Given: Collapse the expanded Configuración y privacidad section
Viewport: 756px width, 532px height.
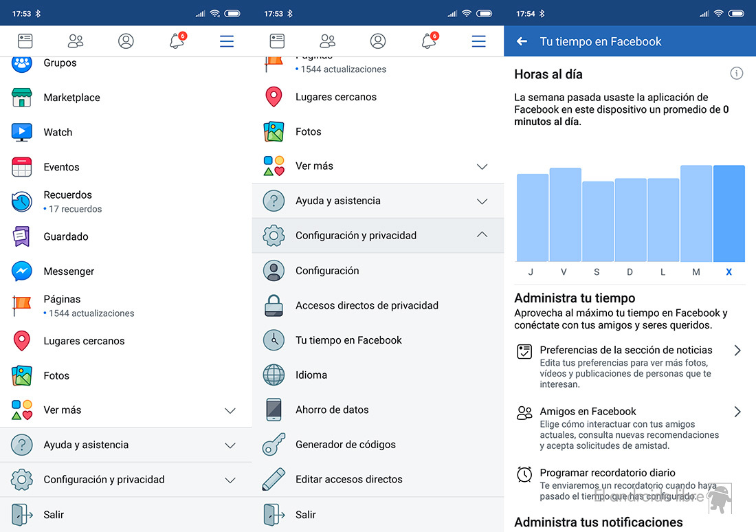Looking at the screenshot, I should (x=482, y=235).
